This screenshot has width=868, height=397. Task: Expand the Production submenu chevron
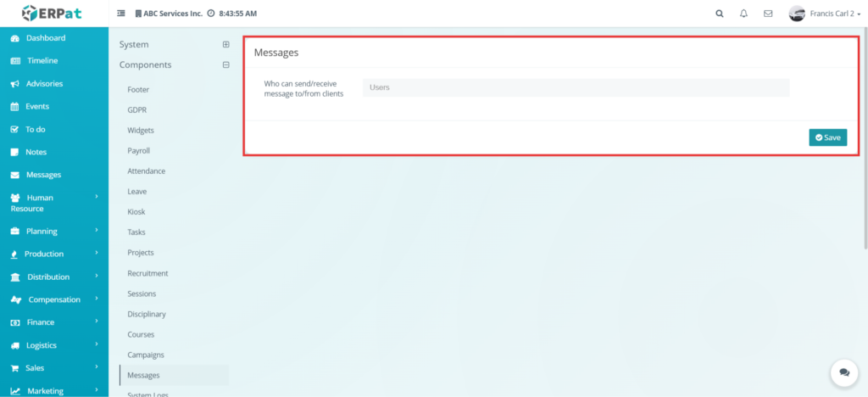pos(97,253)
